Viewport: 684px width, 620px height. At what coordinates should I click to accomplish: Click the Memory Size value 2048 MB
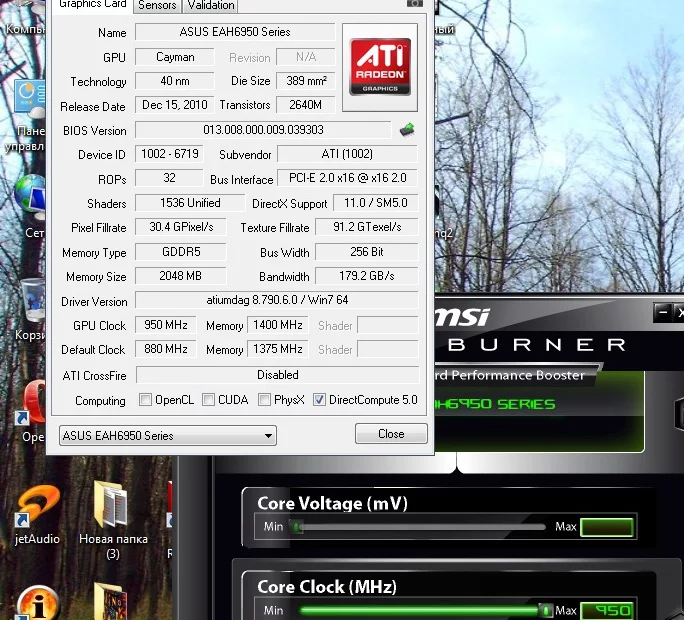pyautogui.click(x=181, y=276)
